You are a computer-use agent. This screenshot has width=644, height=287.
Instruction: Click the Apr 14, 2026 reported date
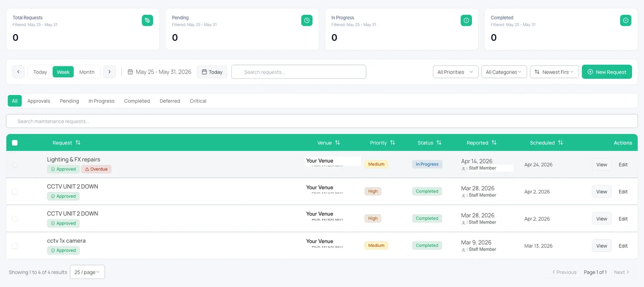pos(477,161)
